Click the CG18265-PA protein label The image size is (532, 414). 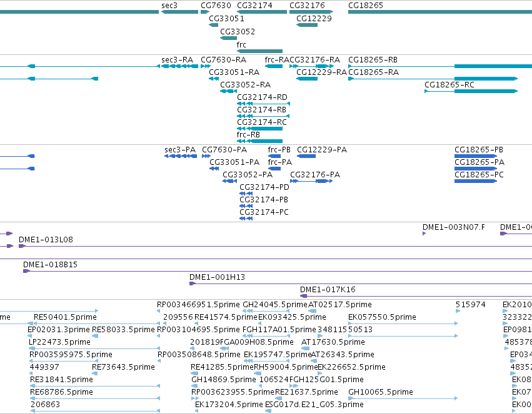click(x=479, y=162)
